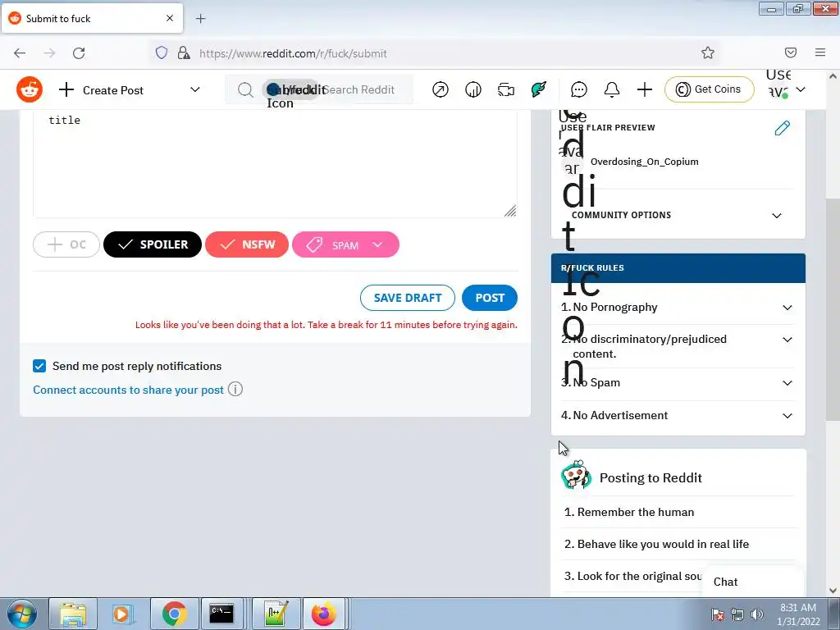Viewport: 840px width, 630px height.
Task: Click Get Coins button
Action: [x=710, y=89]
